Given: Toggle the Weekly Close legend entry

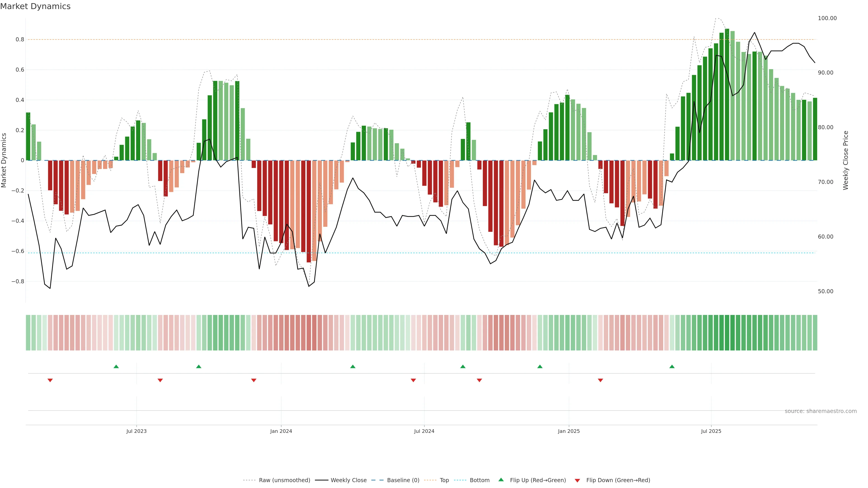Looking at the screenshot, I should pos(348,480).
